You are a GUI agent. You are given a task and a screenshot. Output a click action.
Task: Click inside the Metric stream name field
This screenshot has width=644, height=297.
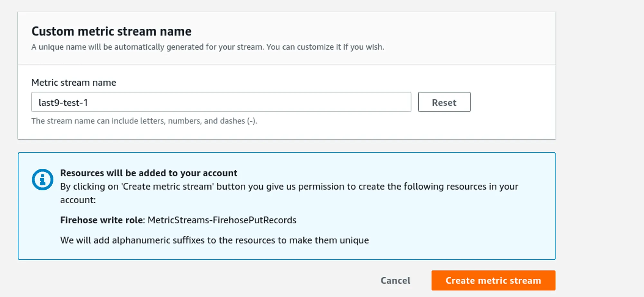point(221,102)
